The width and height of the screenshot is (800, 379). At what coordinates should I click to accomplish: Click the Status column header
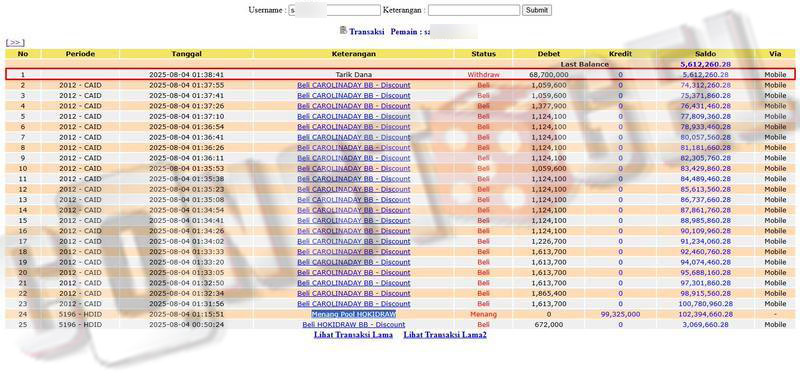(x=483, y=54)
